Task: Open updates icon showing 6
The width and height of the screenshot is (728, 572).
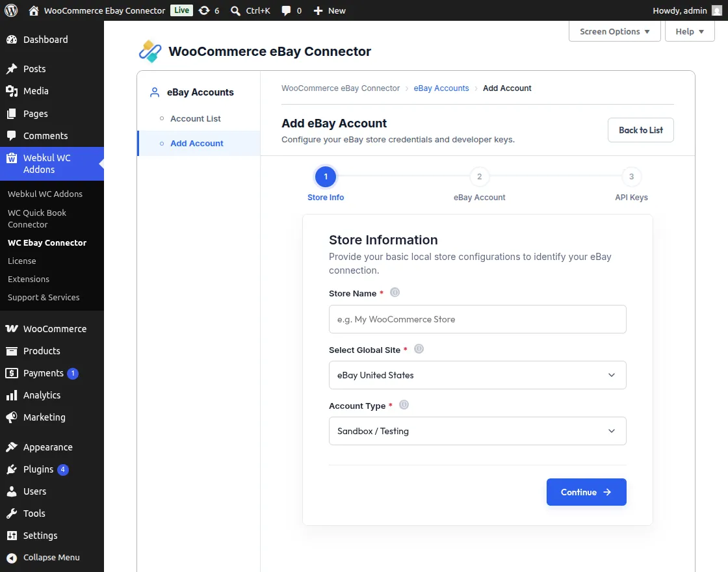Action: coord(204,10)
